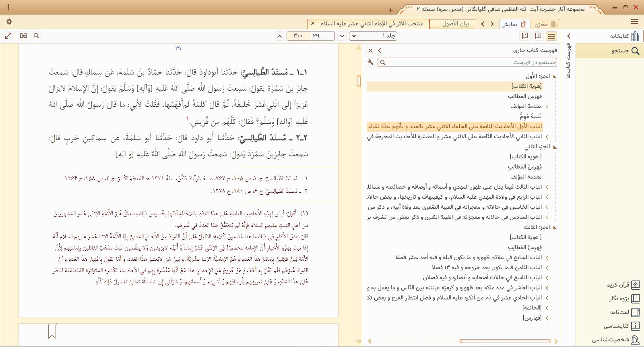Screen dimensions: 644x347
Task: Switch to the بيان الأصول tab
Action: pos(455,24)
